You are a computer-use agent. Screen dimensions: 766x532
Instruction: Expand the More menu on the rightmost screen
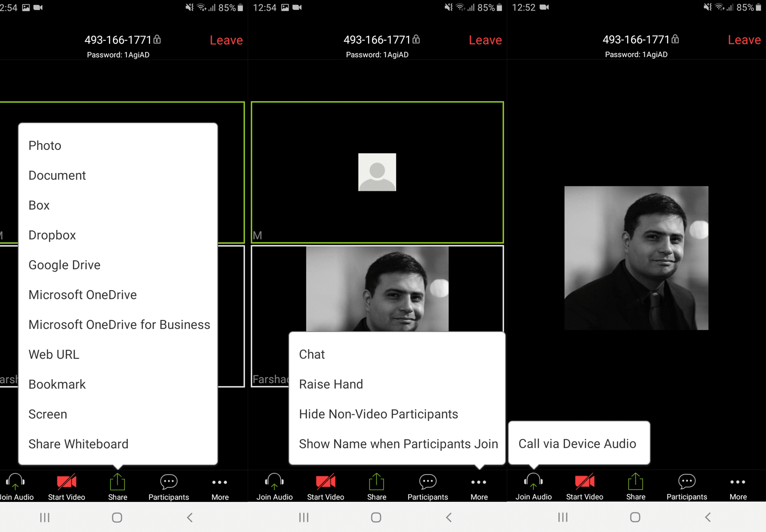(738, 486)
